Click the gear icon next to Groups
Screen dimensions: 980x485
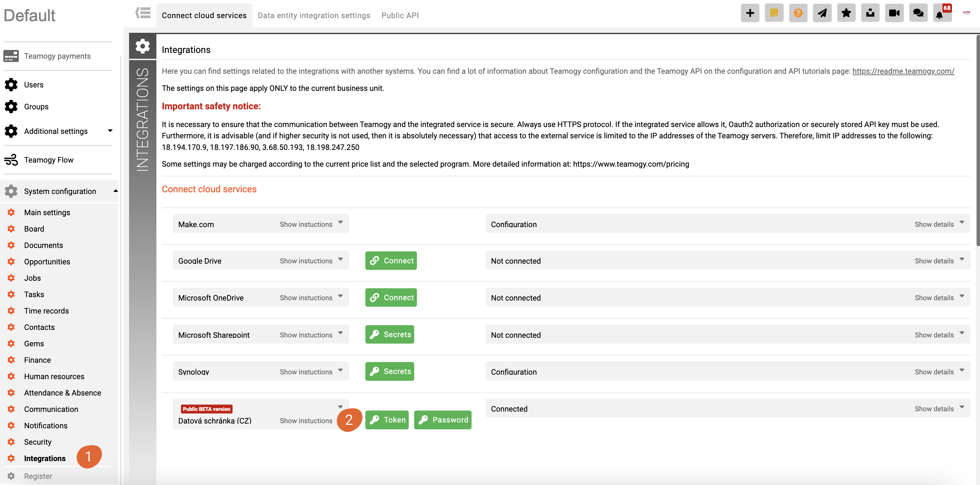click(11, 107)
